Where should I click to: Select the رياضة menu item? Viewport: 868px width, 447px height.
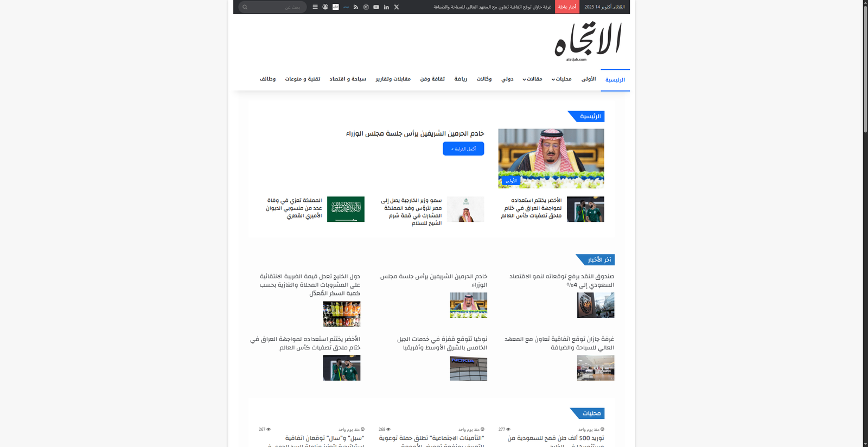point(461,79)
